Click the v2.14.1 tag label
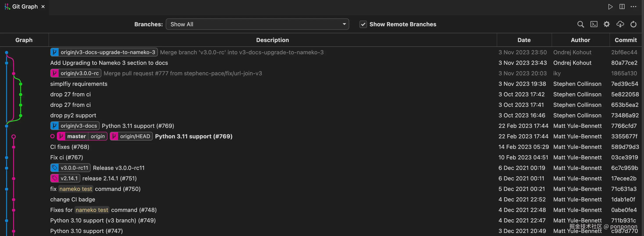 coord(69,178)
